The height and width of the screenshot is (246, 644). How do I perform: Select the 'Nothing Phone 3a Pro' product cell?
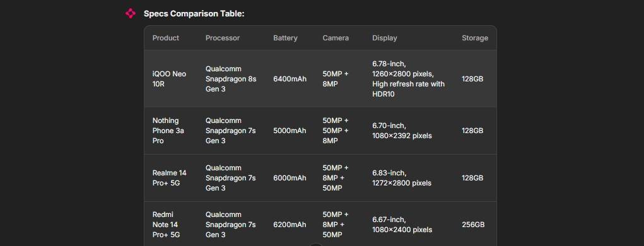(168, 131)
